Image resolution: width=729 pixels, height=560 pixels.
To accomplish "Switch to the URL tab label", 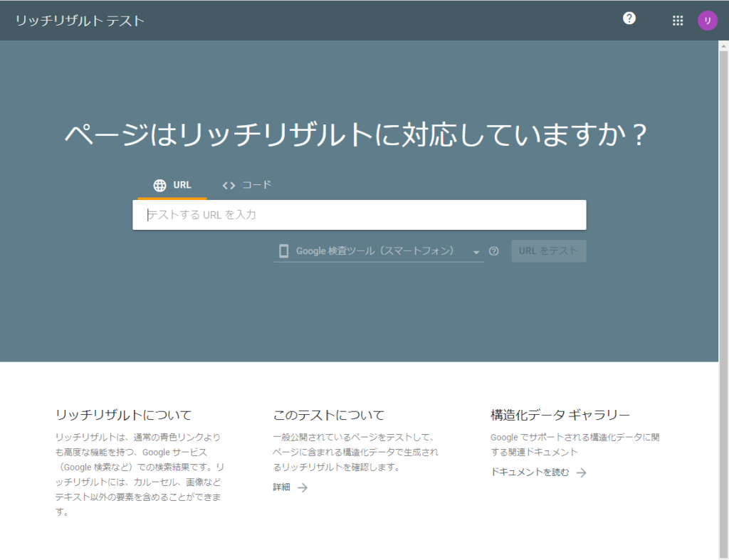I will (x=182, y=185).
